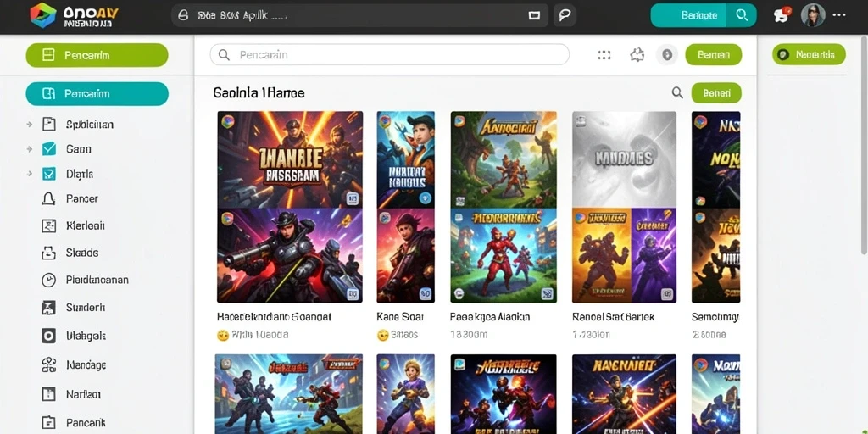Click the Narlison sidebar icon

coord(48,394)
